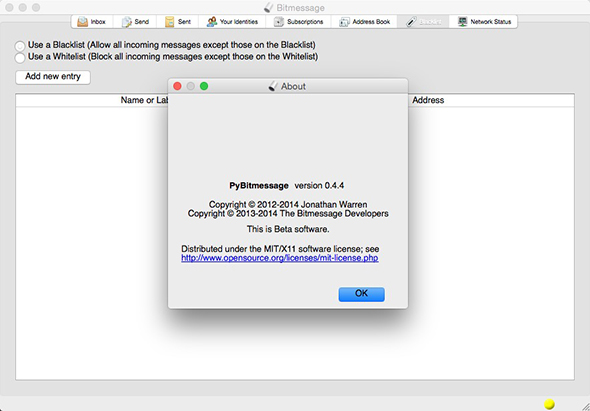
Task: Click the Address column header
Action: pyautogui.click(x=428, y=100)
